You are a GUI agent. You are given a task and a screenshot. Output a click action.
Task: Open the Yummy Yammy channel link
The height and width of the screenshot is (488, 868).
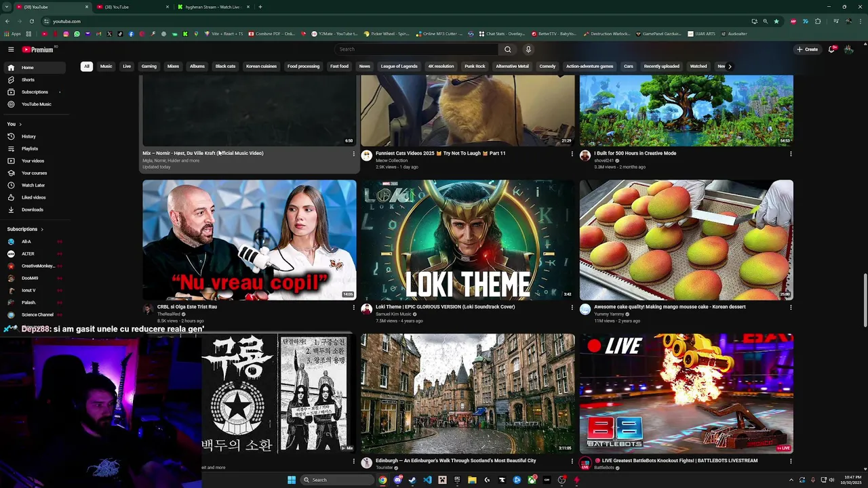point(609,314)
